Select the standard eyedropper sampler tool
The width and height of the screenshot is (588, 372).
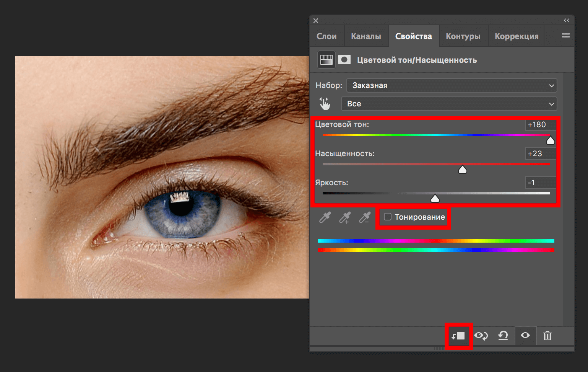click(325, 218)
